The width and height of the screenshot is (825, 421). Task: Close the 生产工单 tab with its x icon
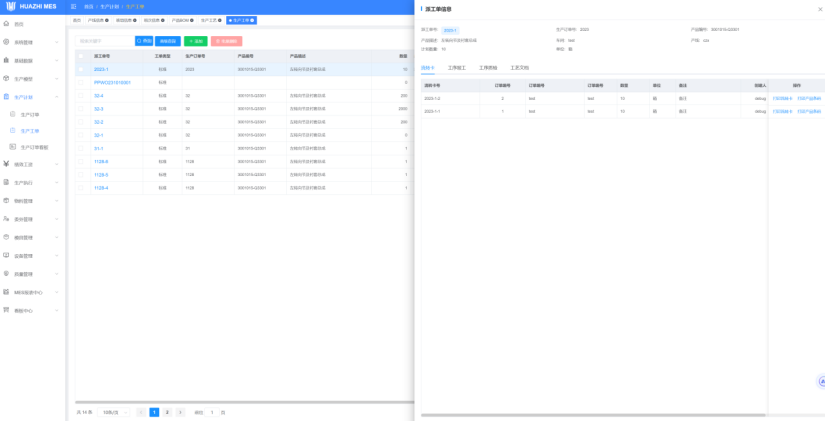253,20
